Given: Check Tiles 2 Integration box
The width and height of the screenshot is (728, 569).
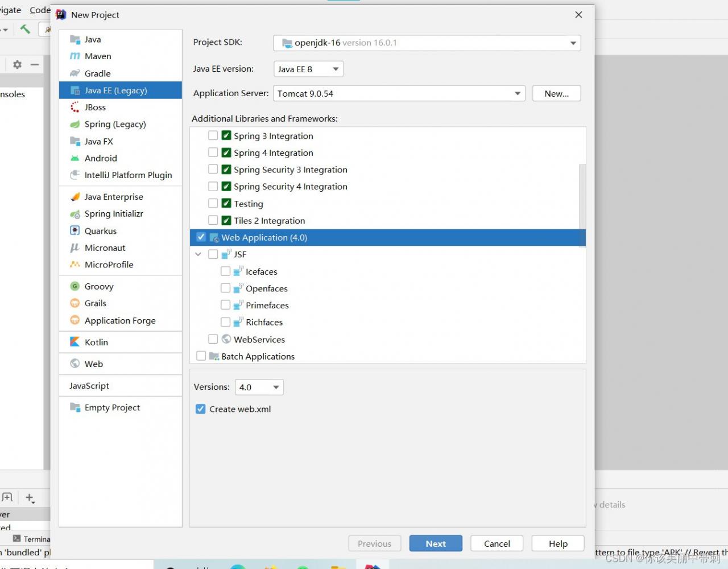Looking at the screenshot, I should pos(213,220).
